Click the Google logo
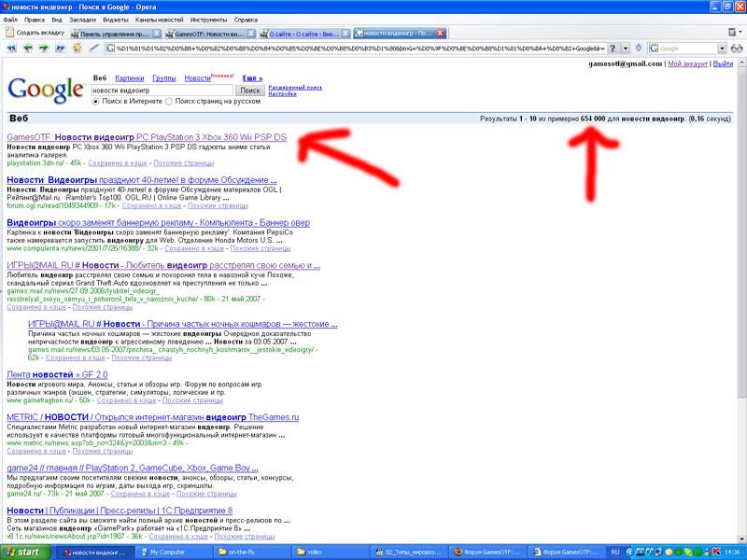The width and height of the screenshot is (747, 560). [46, 90]
